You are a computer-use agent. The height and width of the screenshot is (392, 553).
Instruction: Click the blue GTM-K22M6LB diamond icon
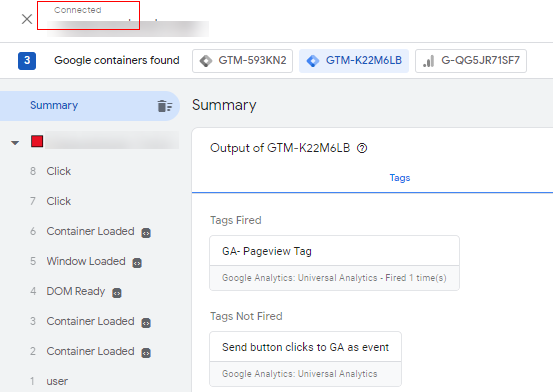pyautogui.click(x=313, y=61)
